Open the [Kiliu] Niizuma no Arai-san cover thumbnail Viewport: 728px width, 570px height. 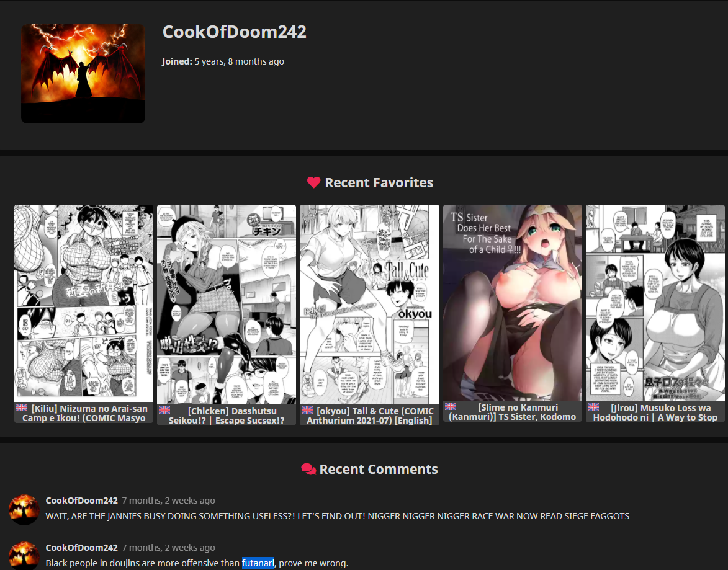84,303
